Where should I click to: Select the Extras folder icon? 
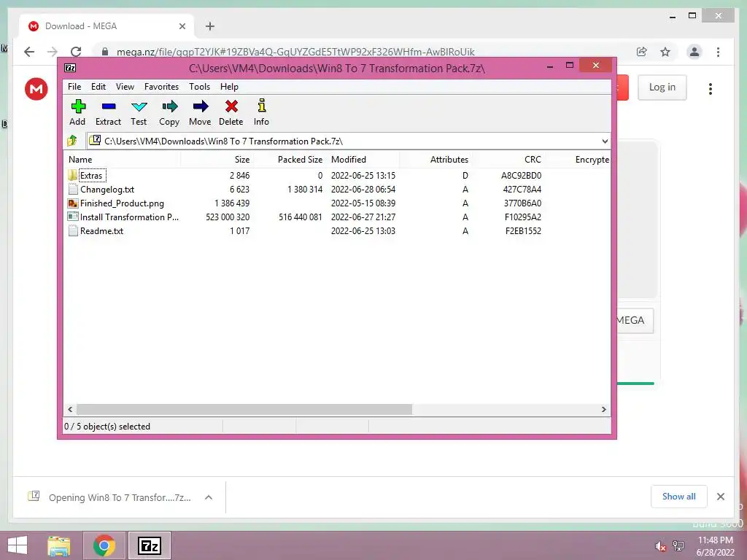click(72, 175)
